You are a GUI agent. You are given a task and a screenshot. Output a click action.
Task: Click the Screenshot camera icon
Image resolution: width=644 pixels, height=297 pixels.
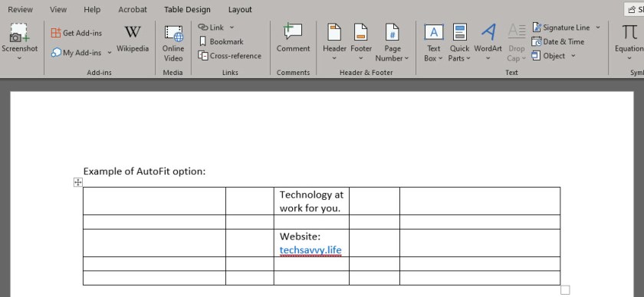click(x=19, y=32)
